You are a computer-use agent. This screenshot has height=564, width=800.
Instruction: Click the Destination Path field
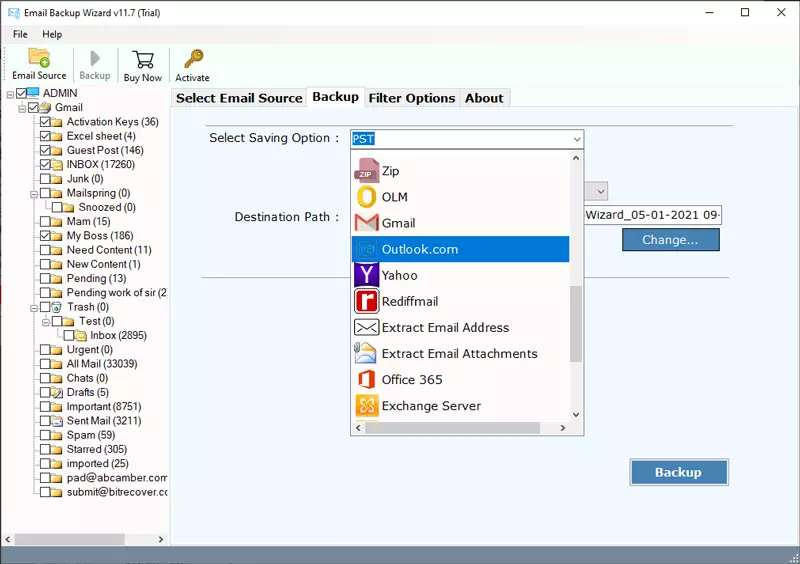click(x=653, y=215)
